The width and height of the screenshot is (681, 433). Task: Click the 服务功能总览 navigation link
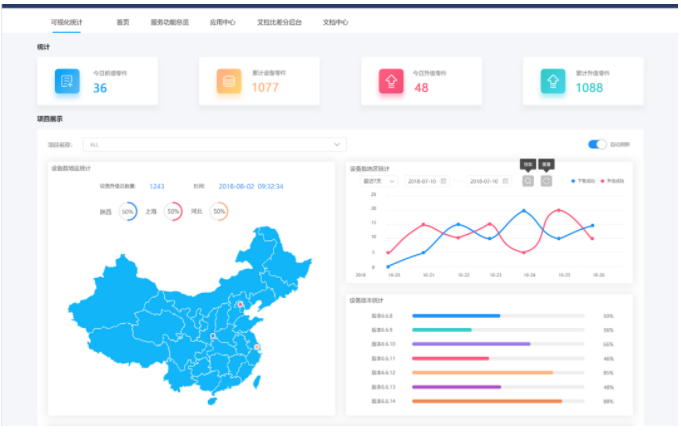[x=169, y=20]
